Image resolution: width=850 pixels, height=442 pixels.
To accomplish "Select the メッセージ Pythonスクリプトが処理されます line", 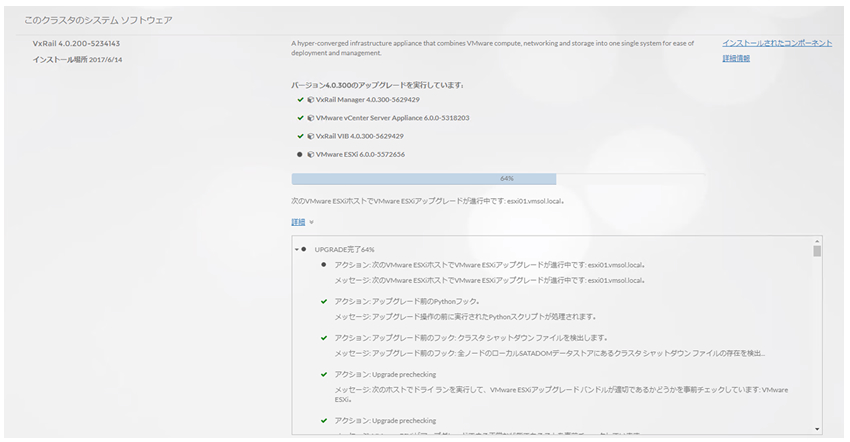I will click(466, 317).
